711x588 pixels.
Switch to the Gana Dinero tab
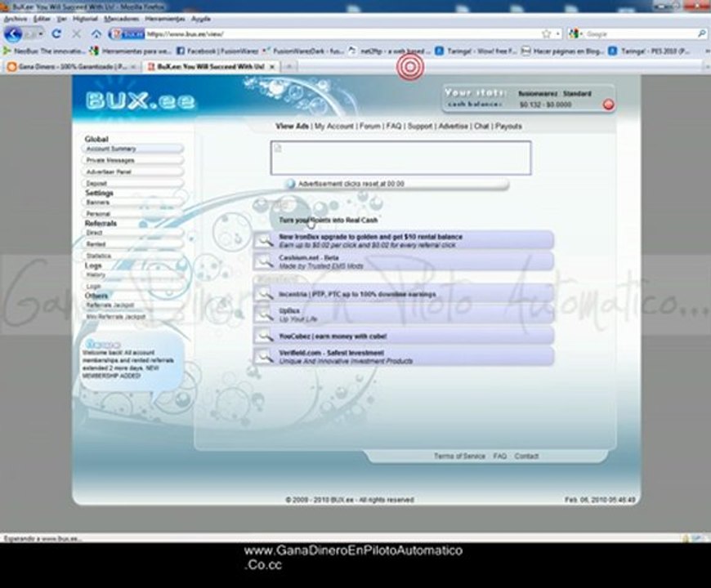click(x=72, y=67)
